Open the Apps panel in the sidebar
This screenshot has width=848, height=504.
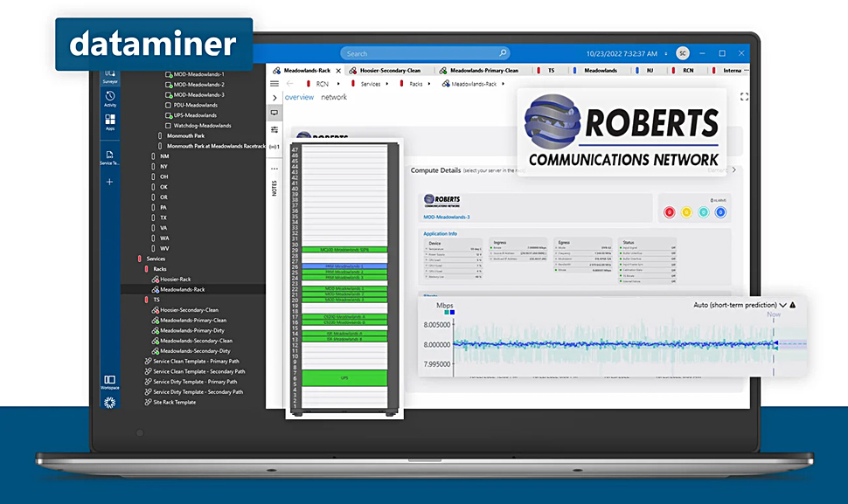tap(110, 121)
